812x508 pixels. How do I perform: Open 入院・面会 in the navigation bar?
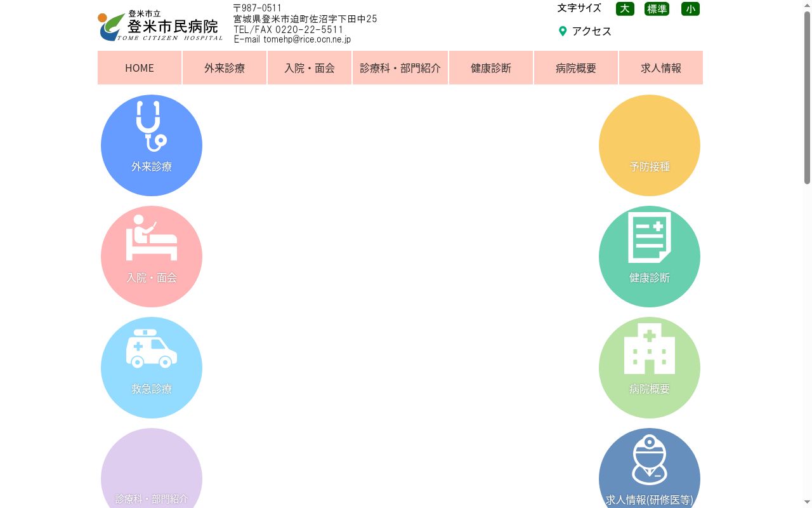310,68
